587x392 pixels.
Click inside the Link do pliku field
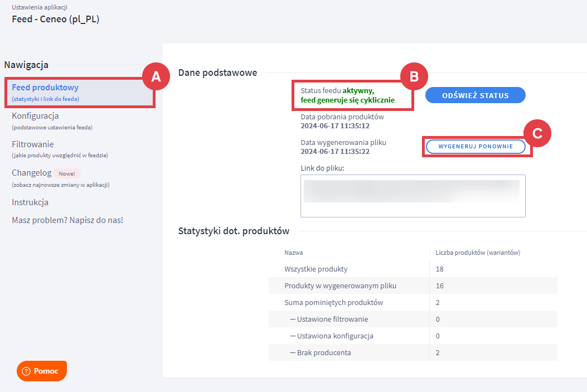(413, 196)
